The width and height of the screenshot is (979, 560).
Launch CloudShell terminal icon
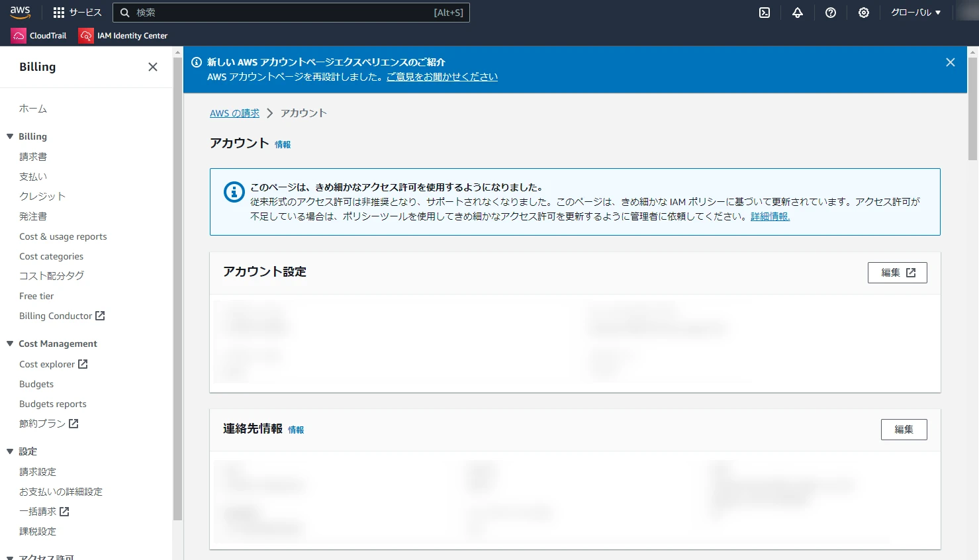click(x=765, y=13)
